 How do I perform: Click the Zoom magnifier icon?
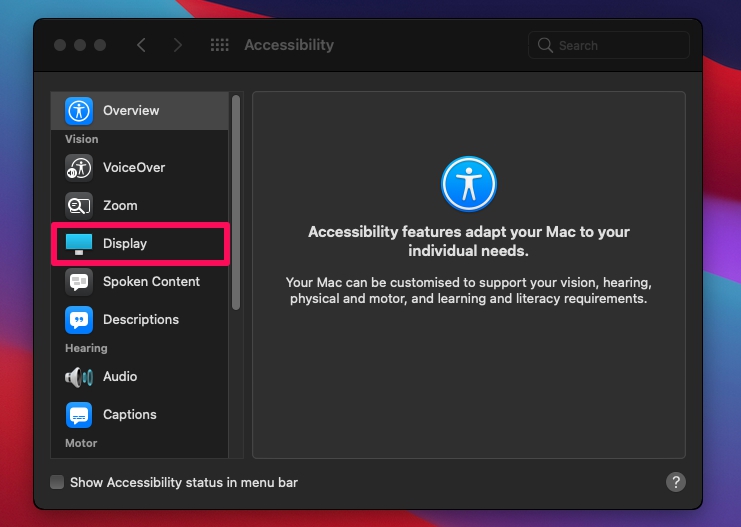(78, 206)
